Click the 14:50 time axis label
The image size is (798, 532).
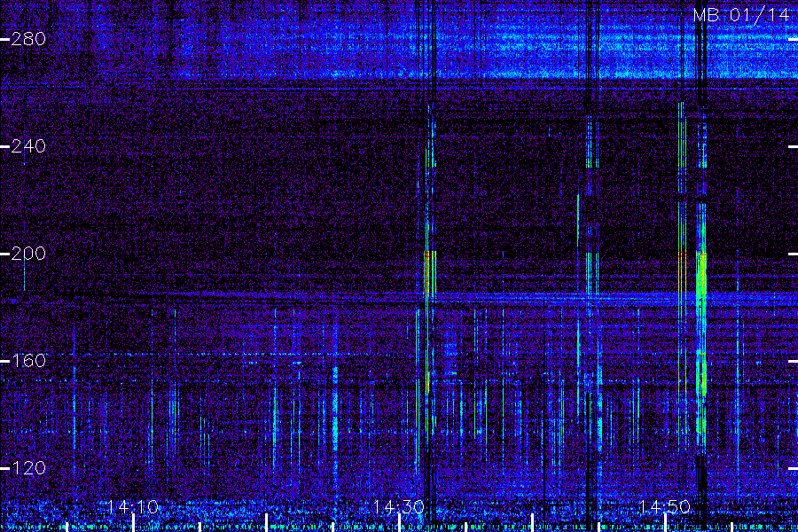point(665,507)
